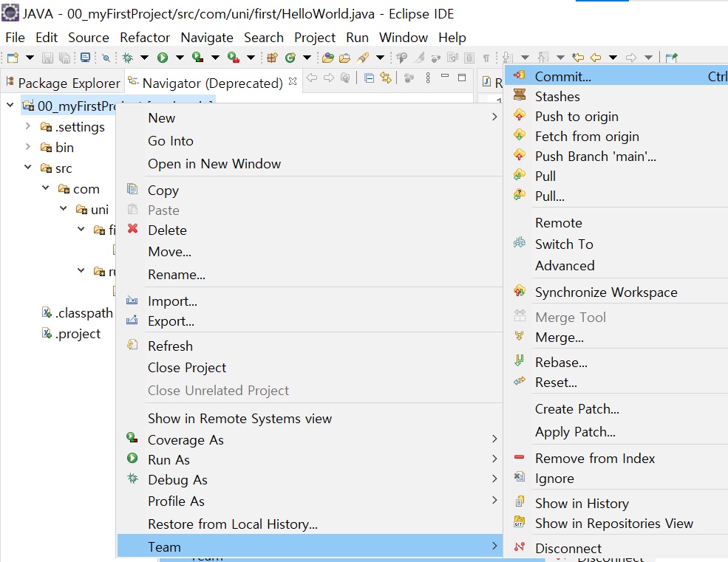Click the Coverage launch toolbar icon
This screenshot has width=728, height=562.
coord(198,57)
